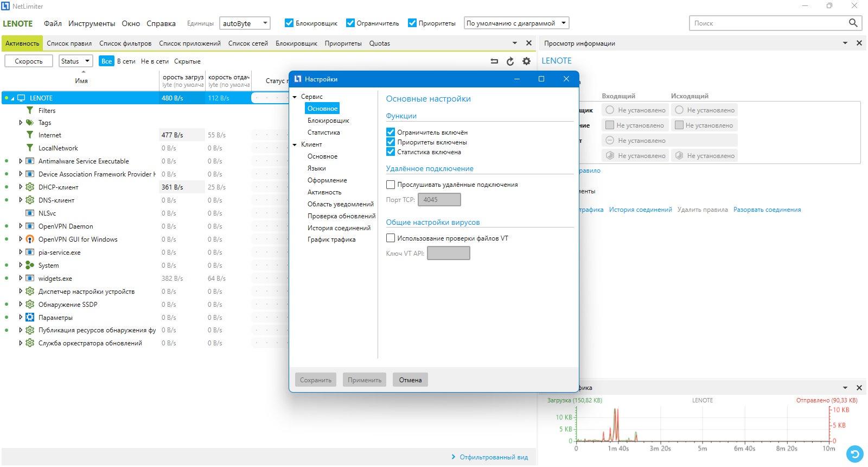Click the collapse-all arrows icon beside refresh

(494, 61)
